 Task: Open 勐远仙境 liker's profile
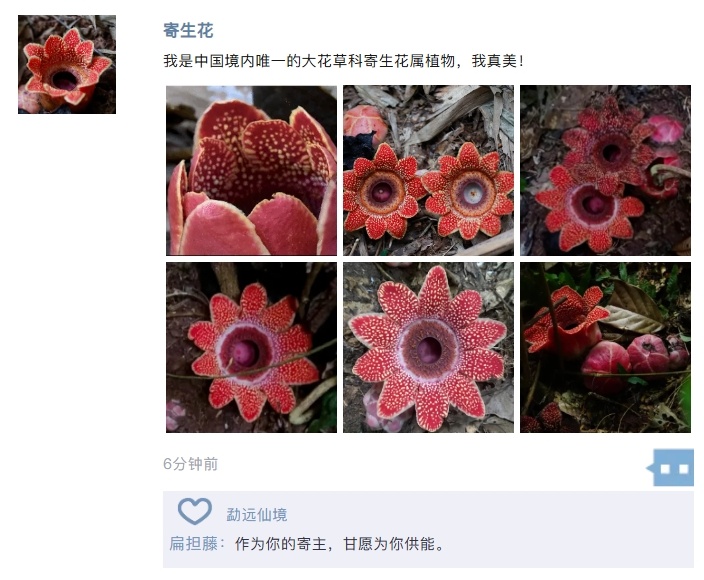coord(256,514)
